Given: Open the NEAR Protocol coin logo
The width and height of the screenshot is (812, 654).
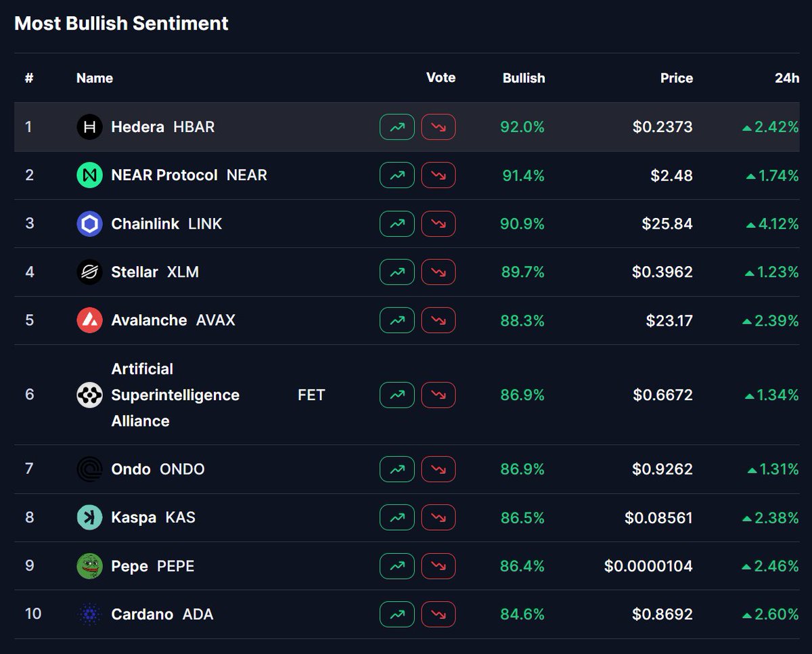Looking at the screenshot, I should [90, 175].
